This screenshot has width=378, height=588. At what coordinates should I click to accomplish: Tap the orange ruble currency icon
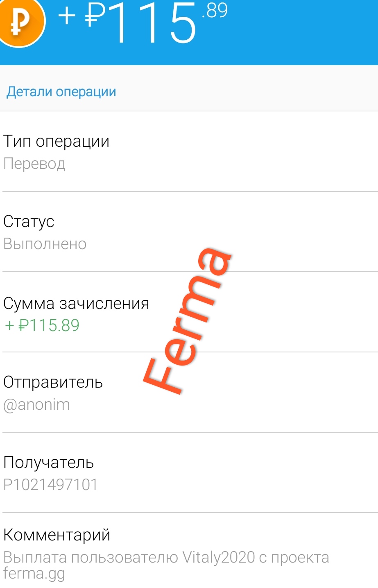tap(20, 22)
